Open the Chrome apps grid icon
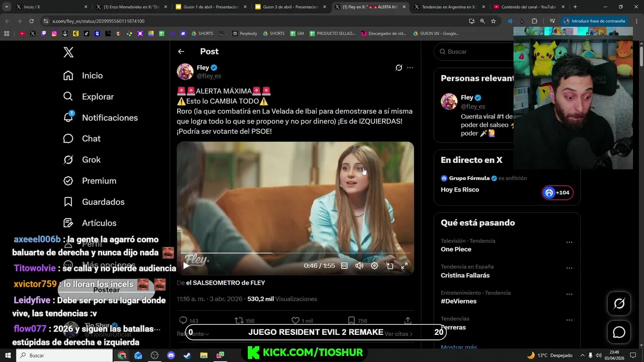 (7, 34)
